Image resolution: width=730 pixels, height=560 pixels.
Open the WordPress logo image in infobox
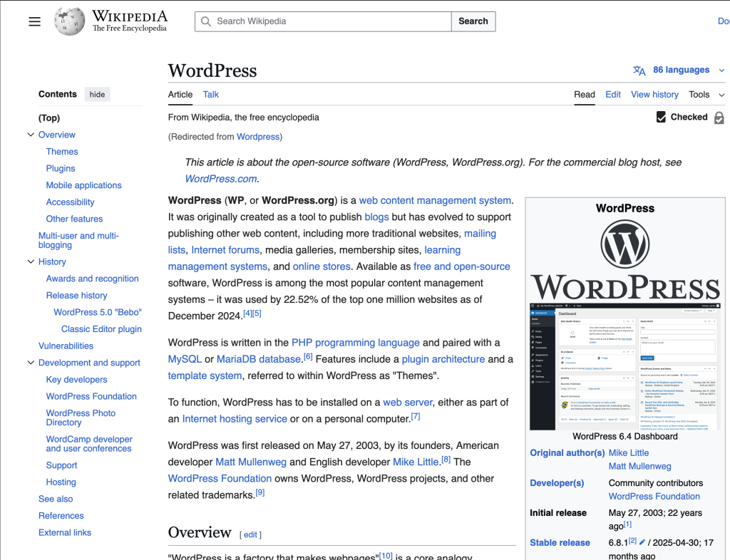[x=625, y=259]
